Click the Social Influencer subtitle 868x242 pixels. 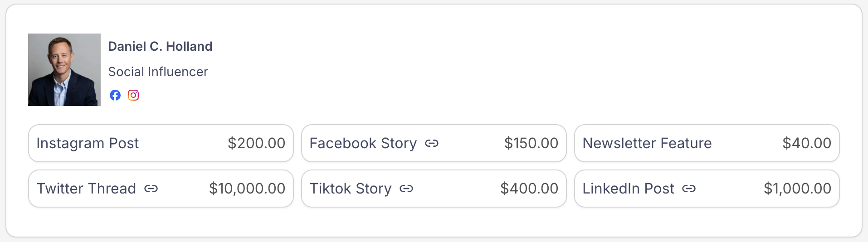tap(158, 72)
